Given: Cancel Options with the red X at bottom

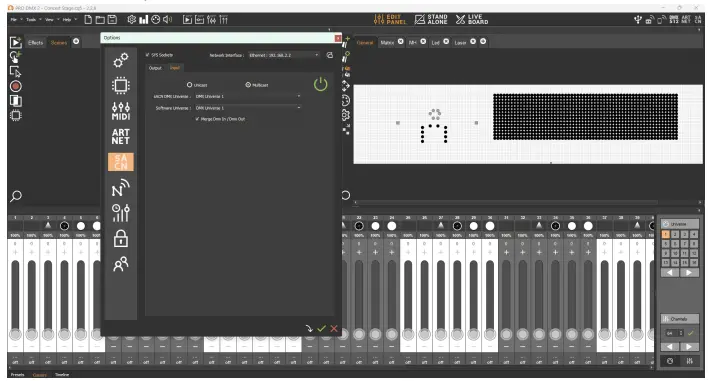Looking at the screenshot, I should click(334, 328).
